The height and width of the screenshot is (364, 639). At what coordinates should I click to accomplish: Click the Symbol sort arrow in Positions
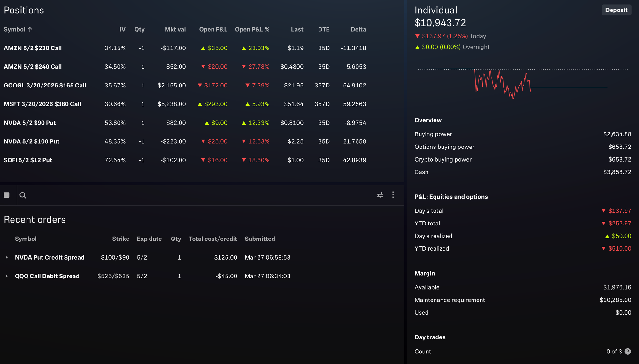pyautogui.click(x=30, y=29)
